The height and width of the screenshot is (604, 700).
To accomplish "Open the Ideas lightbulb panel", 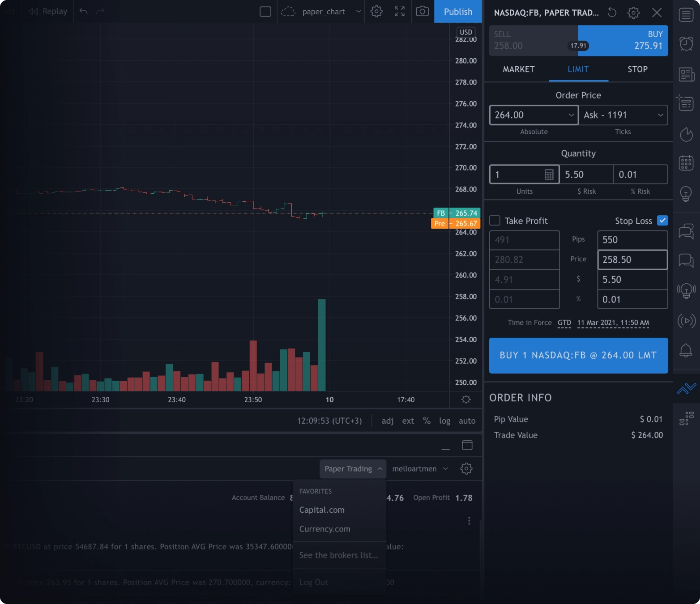I will coord(686,194).
